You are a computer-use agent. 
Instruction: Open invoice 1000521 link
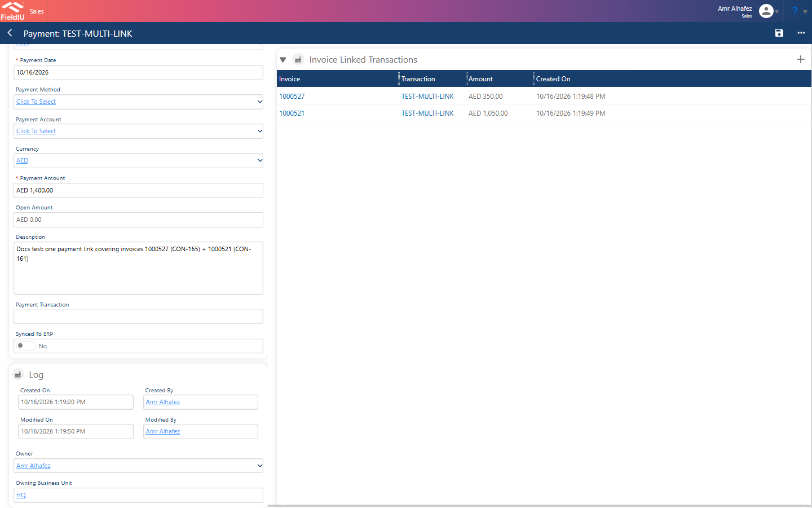click(292, 113)
